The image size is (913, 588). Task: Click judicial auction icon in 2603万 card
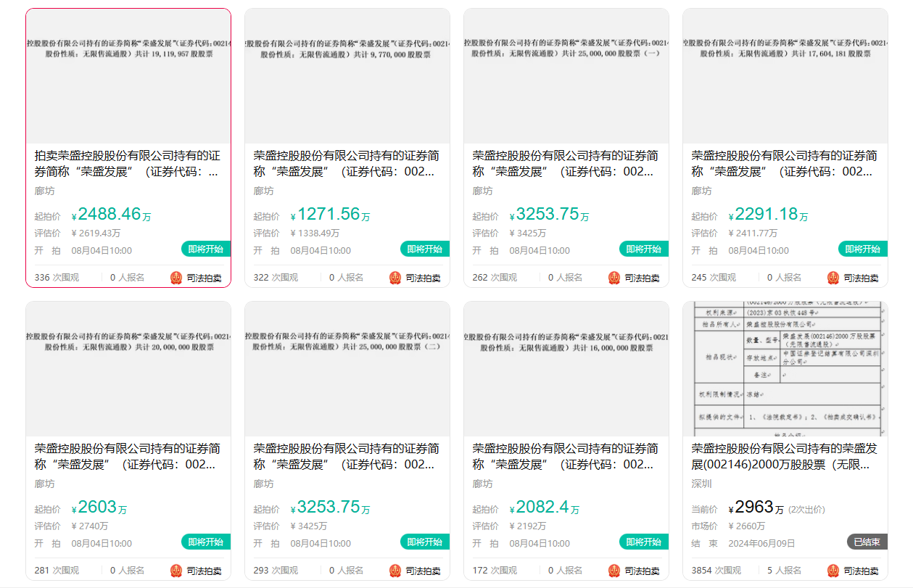coord(176,571)
